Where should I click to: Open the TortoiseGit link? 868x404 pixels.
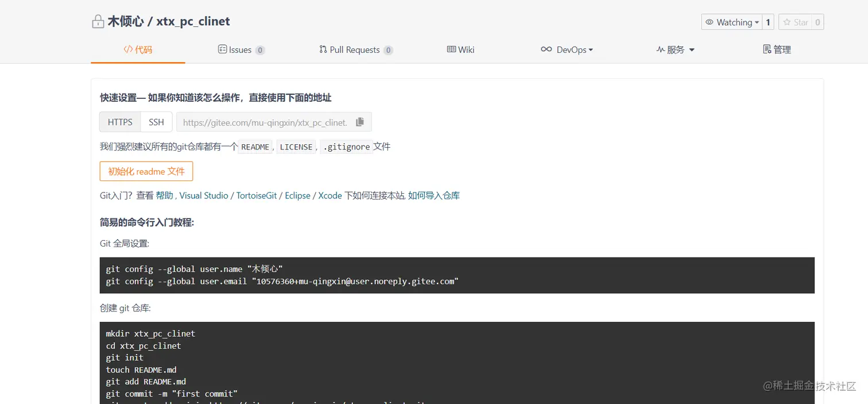tap(257, 195)
